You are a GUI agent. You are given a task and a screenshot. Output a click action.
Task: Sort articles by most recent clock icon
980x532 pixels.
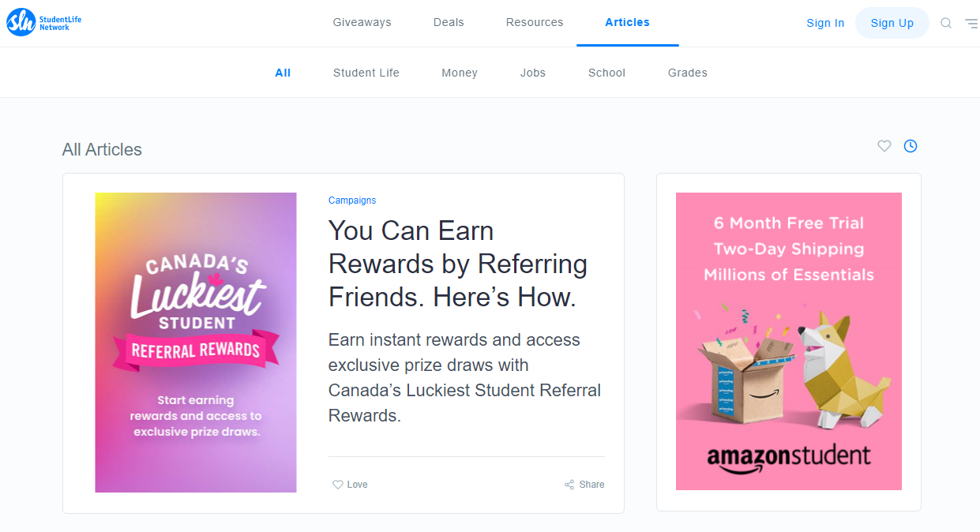point(911,146)
